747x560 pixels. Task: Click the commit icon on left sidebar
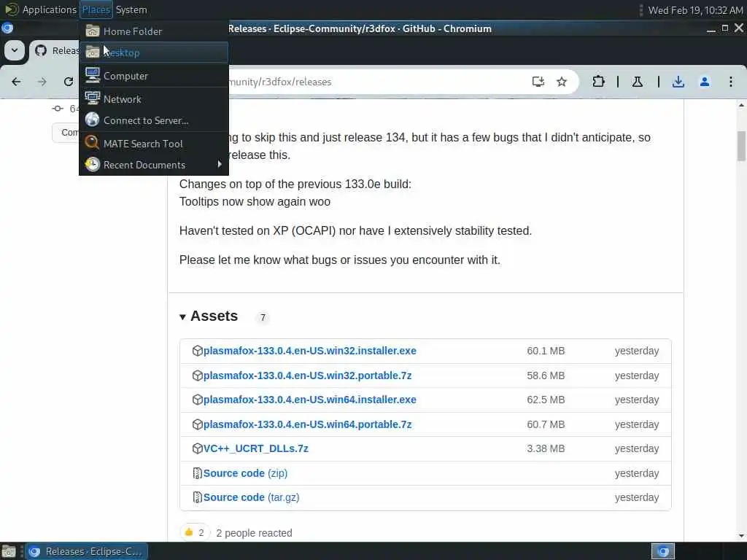(x=58, y=109)
